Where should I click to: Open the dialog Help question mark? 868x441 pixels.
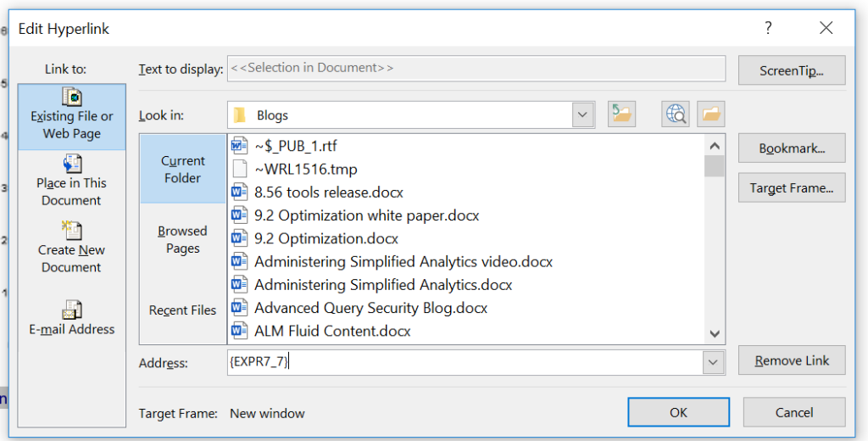(768, 28)
